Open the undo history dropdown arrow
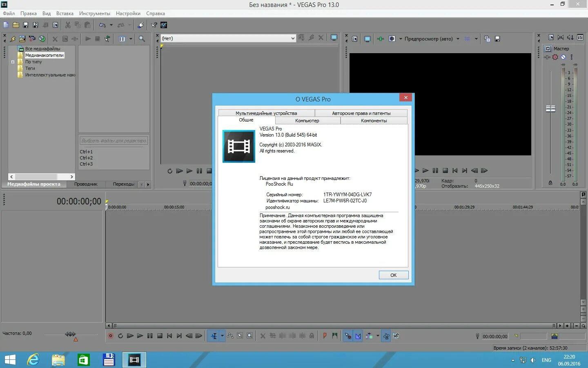588x368 pixels. (111, 25)
